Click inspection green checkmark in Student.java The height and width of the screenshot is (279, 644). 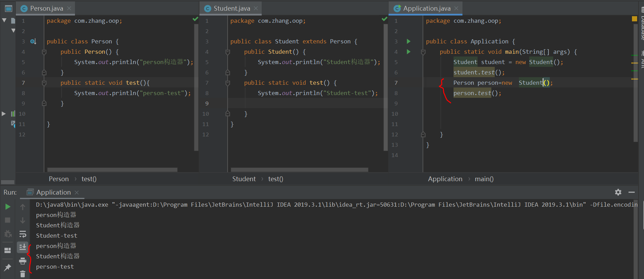[x=384, y=19]
